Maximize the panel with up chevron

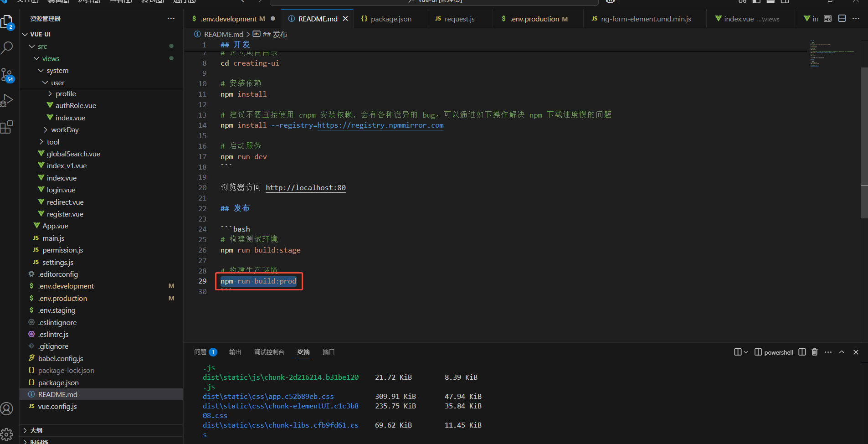[842, 352]
